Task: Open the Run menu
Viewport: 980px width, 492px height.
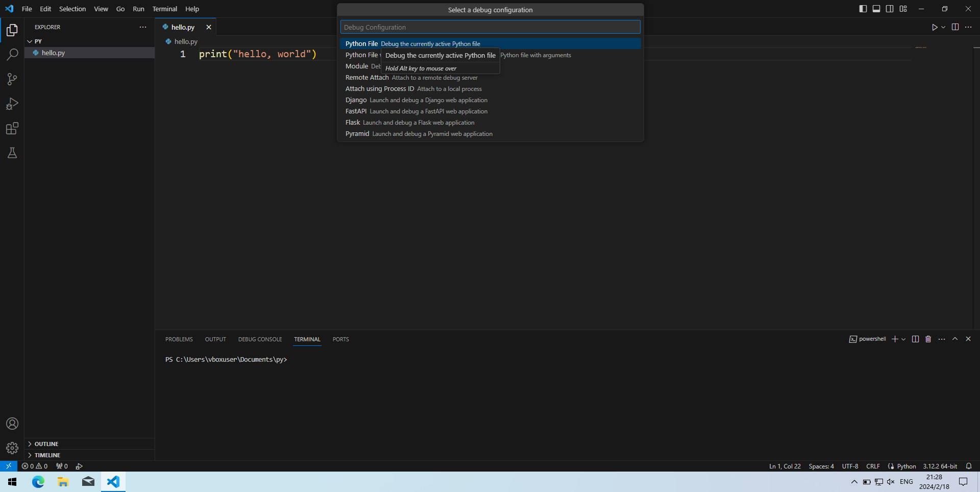Action: pos(138,9)
